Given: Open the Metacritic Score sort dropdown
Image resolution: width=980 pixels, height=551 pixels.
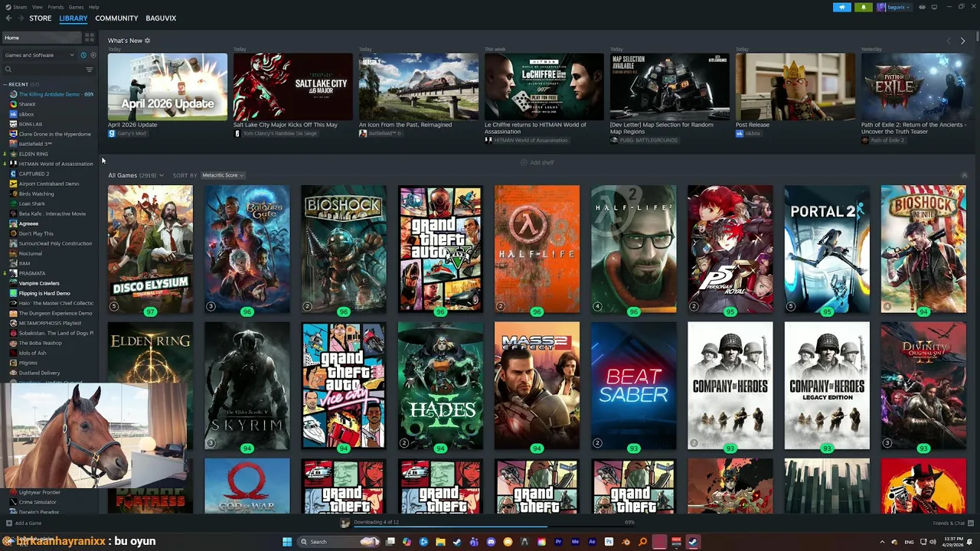Looking at the screenshot, I should 223,175.
